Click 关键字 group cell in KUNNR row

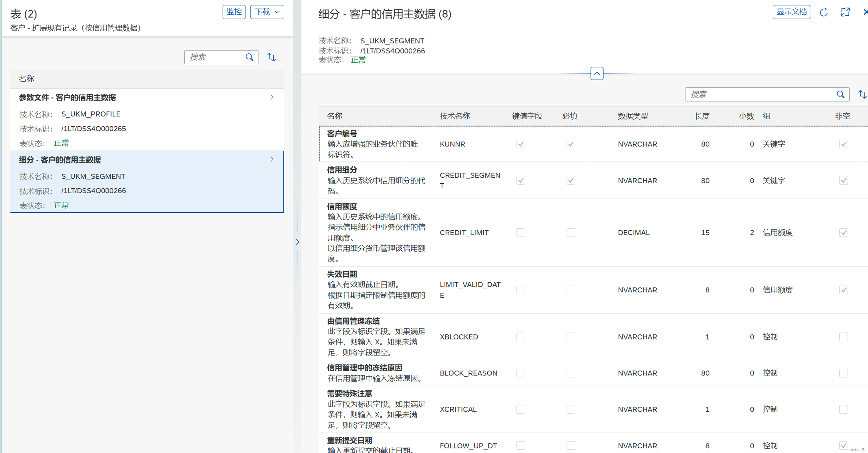[x=774, y=144]
